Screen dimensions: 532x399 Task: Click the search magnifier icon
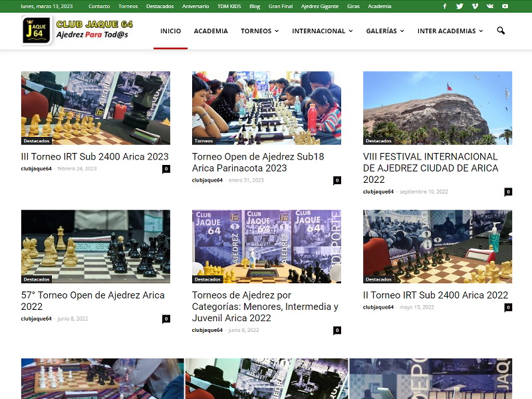pos(501,31)
